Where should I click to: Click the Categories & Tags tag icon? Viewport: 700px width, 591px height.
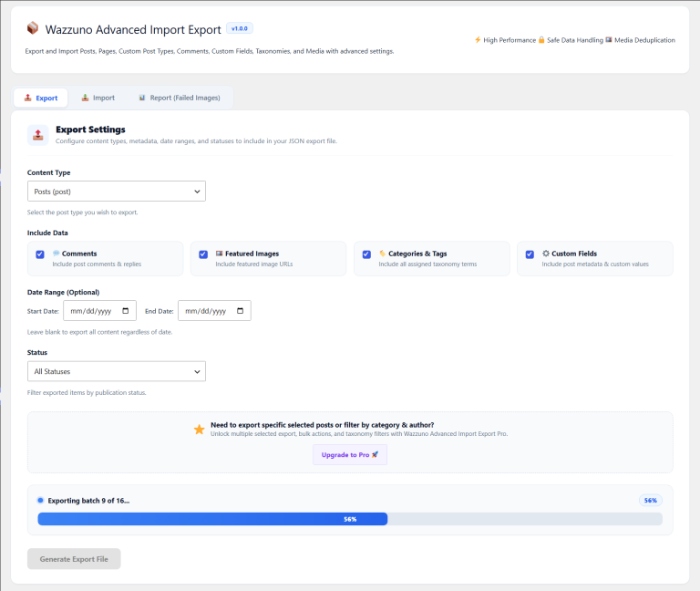coord(383,254)
